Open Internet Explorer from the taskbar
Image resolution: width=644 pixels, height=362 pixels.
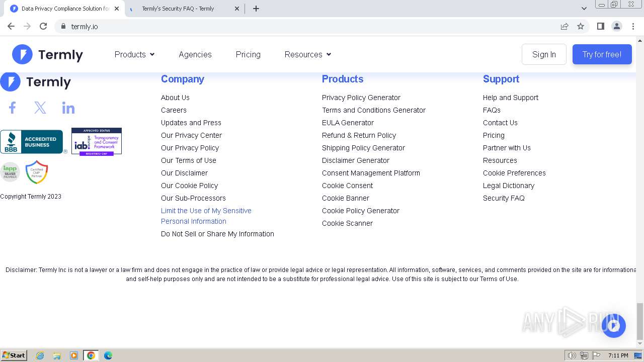(40, 355)
